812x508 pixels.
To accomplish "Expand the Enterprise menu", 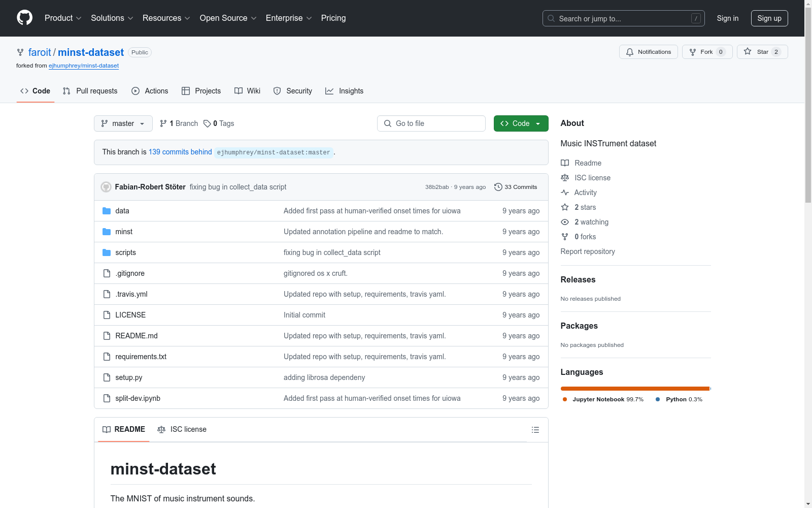I will click(289, 18).
